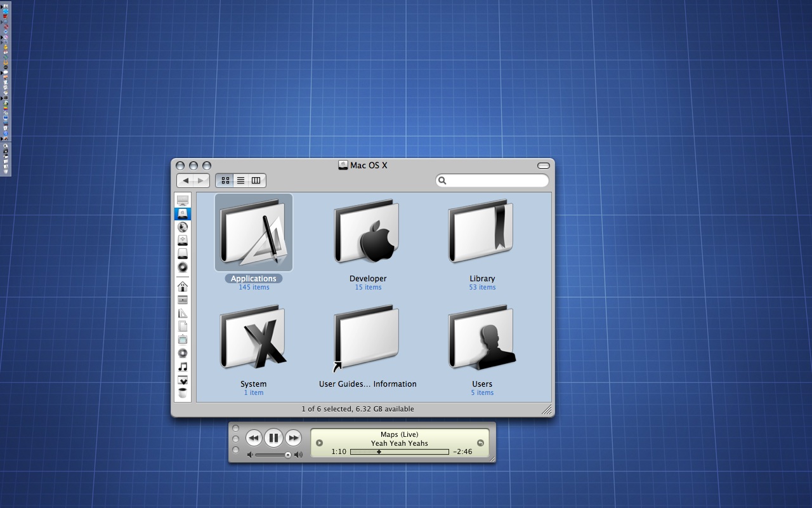
Task: Open the Applications folder
Action: pyautogui.click(x=254, y=232)
